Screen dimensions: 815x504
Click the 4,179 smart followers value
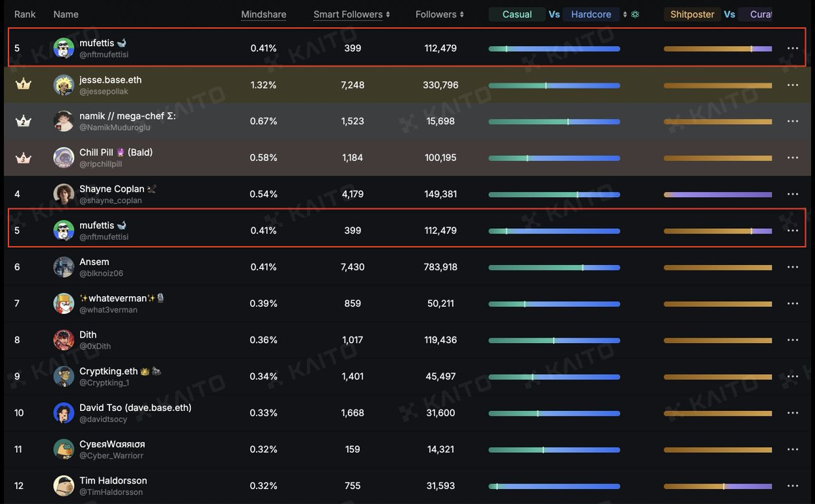pos(352,194)
